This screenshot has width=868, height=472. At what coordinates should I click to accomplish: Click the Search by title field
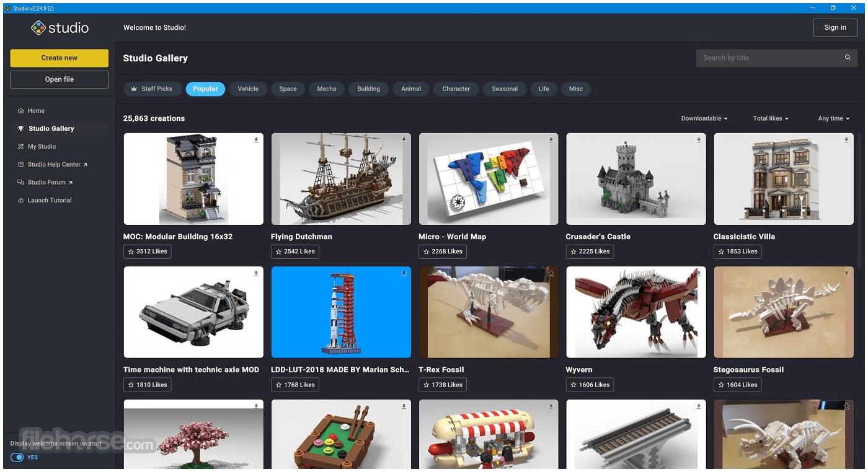pyautogui.click(x=777, y=58)
